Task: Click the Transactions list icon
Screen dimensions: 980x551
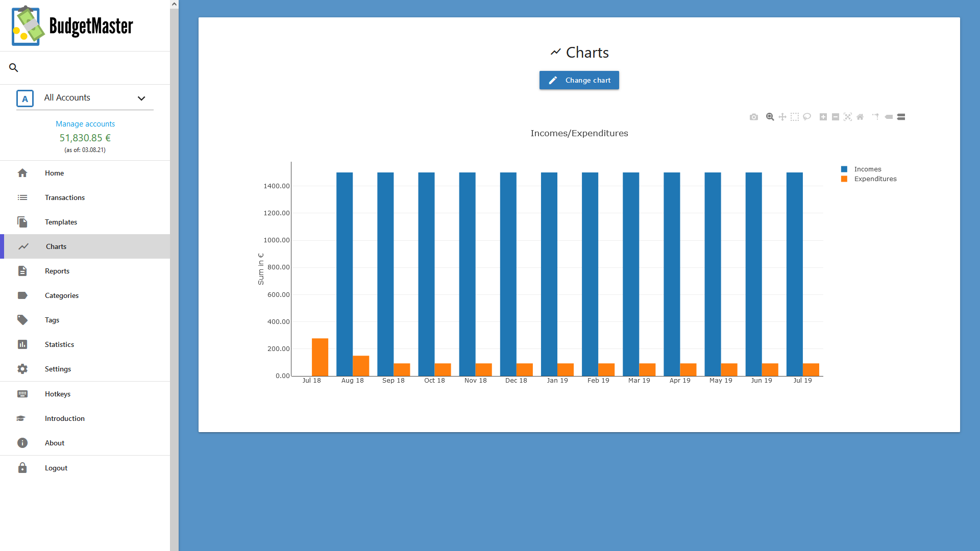Action: coord(22,197)
